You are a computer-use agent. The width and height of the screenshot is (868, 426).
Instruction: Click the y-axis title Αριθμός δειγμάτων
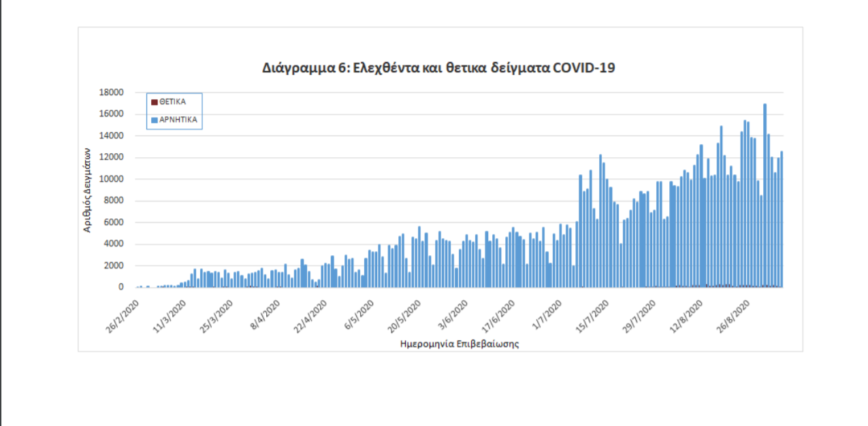click(87, 190)
